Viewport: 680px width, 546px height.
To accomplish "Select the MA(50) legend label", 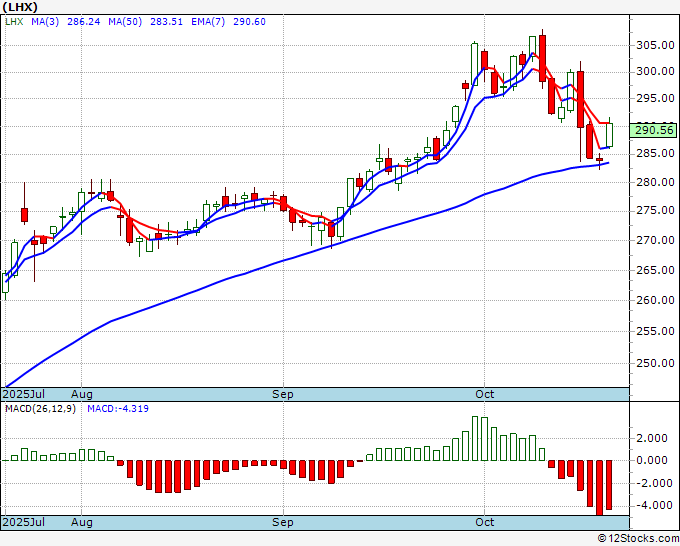I will (x=125, y=22).
